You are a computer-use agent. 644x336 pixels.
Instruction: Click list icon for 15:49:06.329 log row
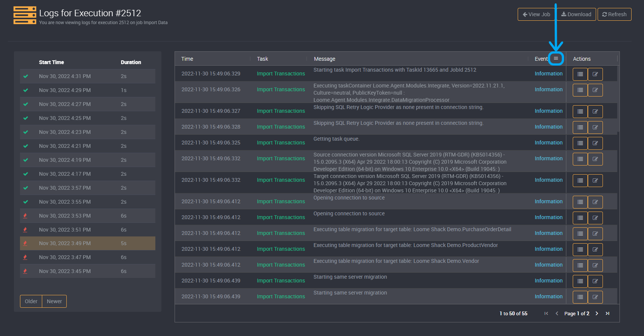coord(580,74)
